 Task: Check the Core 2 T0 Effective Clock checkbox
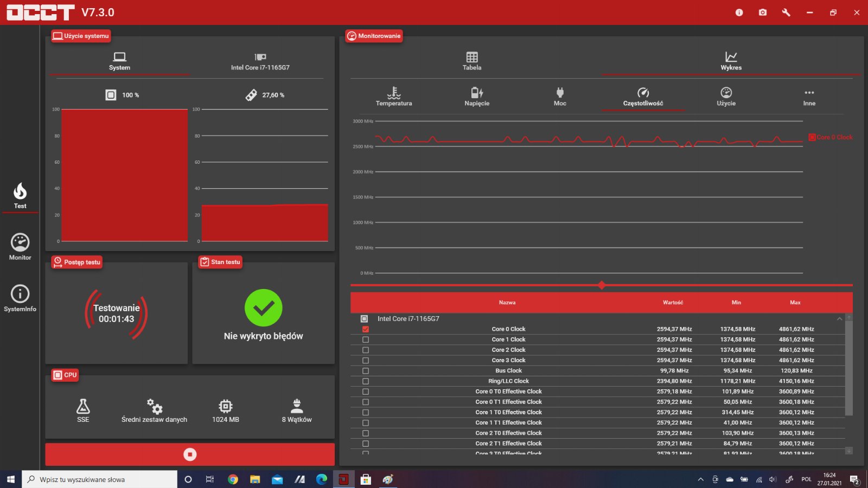[x=365, y=433]
